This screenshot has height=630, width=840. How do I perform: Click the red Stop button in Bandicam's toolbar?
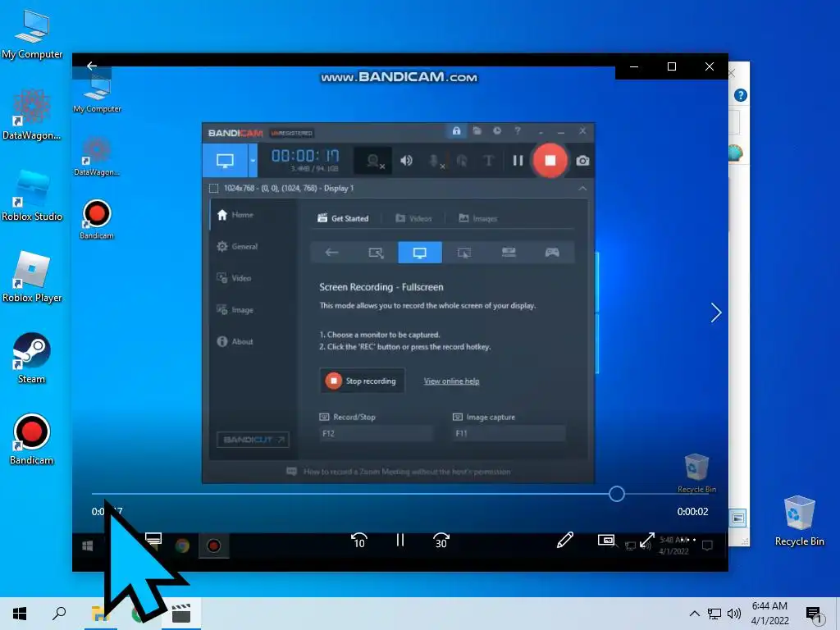pyautogui.click(x=550, y=160)
